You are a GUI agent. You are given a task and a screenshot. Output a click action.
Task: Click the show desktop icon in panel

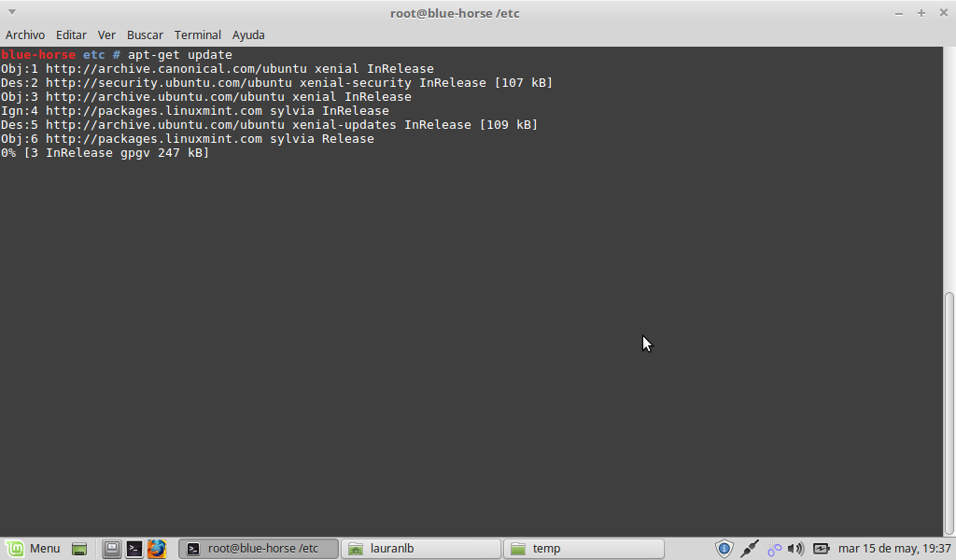click(x=79, y=549)
